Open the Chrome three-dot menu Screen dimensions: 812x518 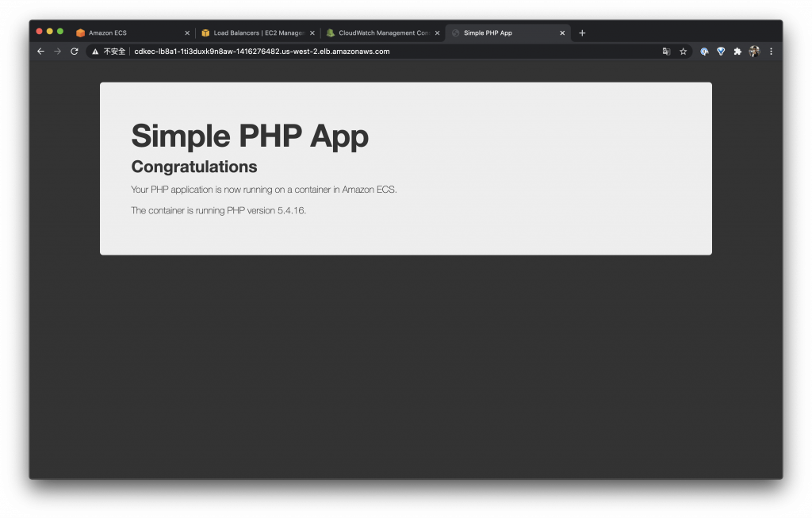771,52
